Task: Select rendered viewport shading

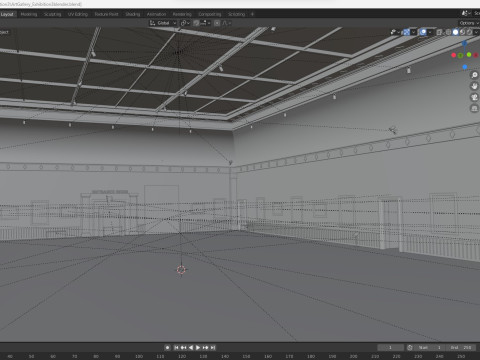Action: pyautogui.click(x=469, y=32)
